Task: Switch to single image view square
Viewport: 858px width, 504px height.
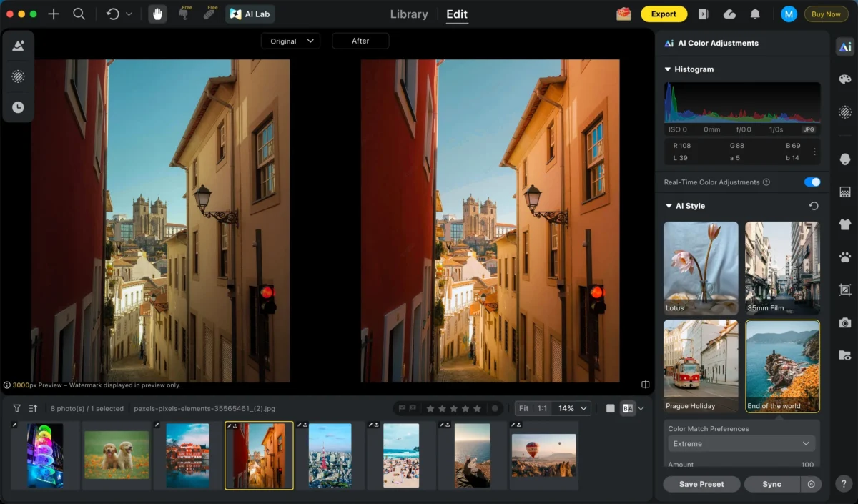Action: (x=610, y=408)
